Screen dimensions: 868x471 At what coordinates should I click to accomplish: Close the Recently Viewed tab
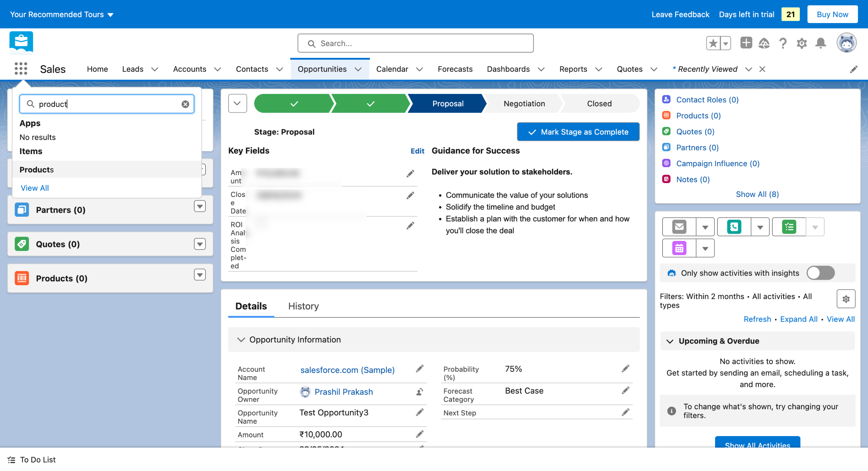coord(762,69)
